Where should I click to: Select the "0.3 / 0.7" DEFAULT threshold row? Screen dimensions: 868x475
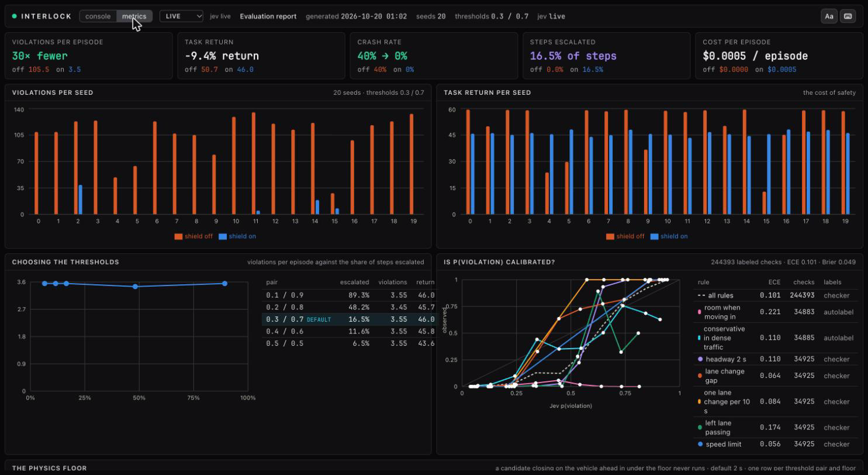tap(350, 319)
